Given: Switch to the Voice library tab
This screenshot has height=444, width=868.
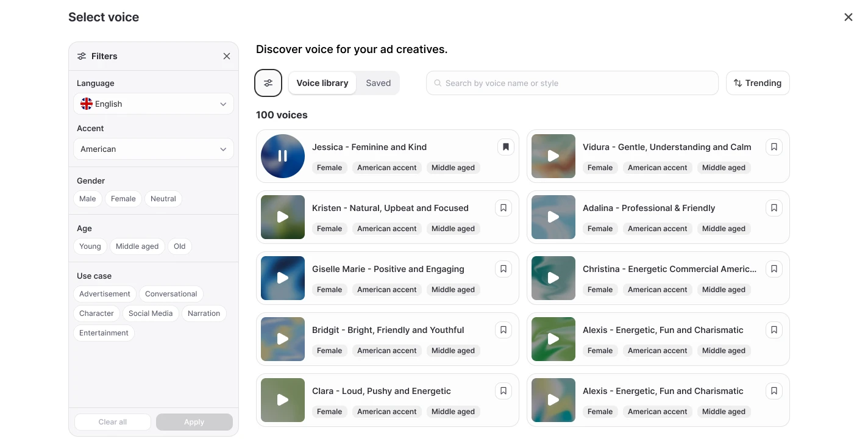Looking at the screenshot, I should [322, 83].
